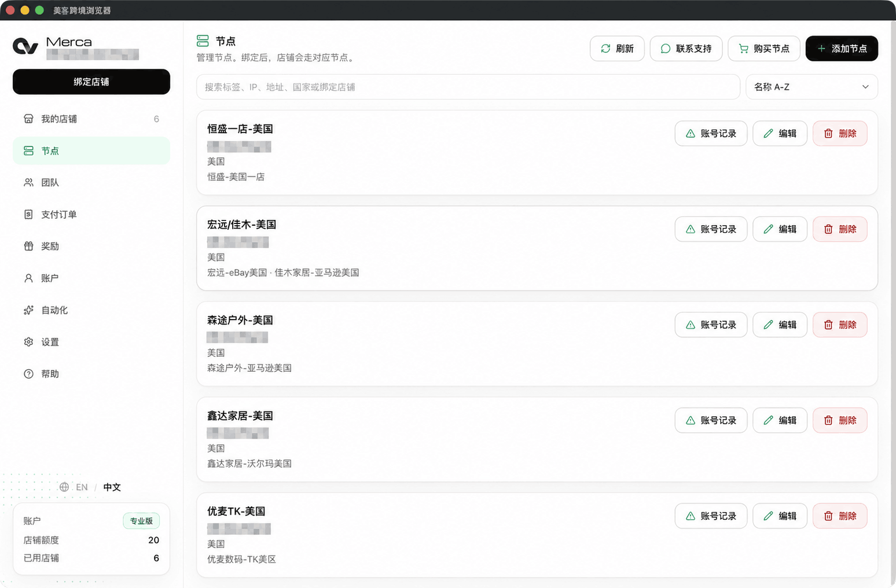Click the pencil icon for 优麦TK-美国

pyautogui.click(x=768, y=516)
